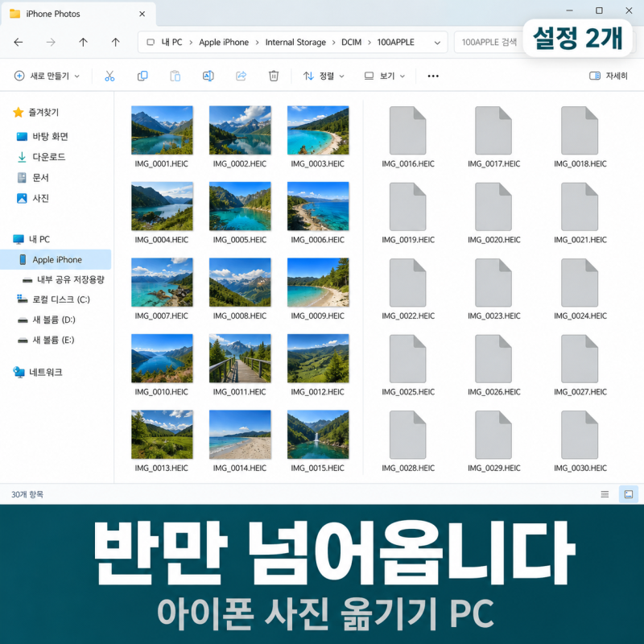Select file icon IMG_0022.HEIC

click(x=408, y=283)
